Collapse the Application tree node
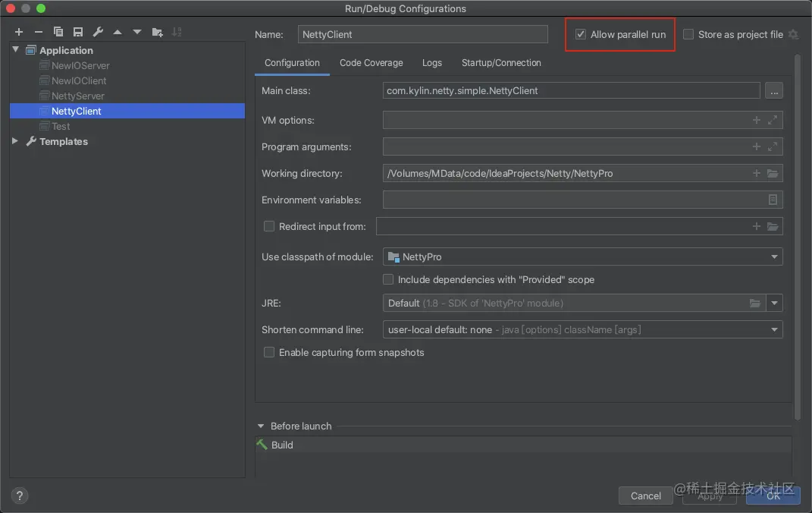812x513 pixels. coord(15,50)
